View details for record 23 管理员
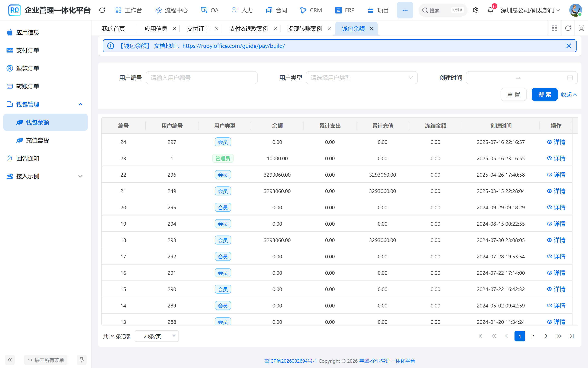Image resolution: width=588 pixels, height=368 pixels. pos(556,158)
